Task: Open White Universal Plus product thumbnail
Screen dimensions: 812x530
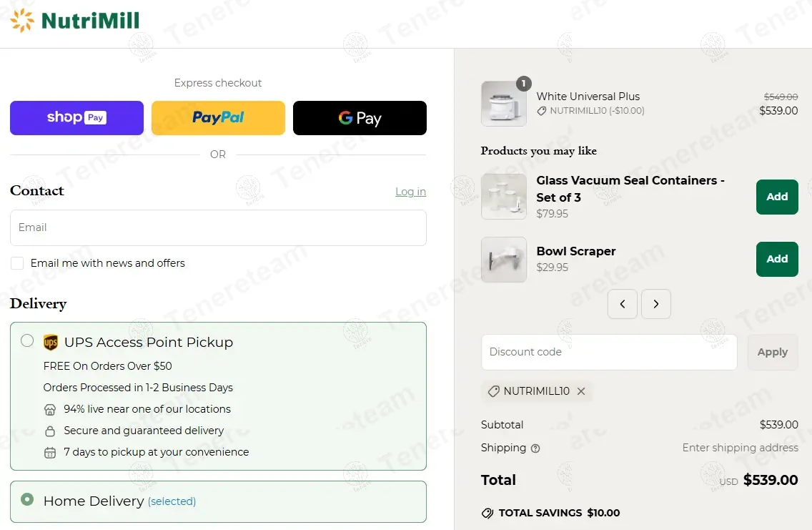Action: (504, 104)
